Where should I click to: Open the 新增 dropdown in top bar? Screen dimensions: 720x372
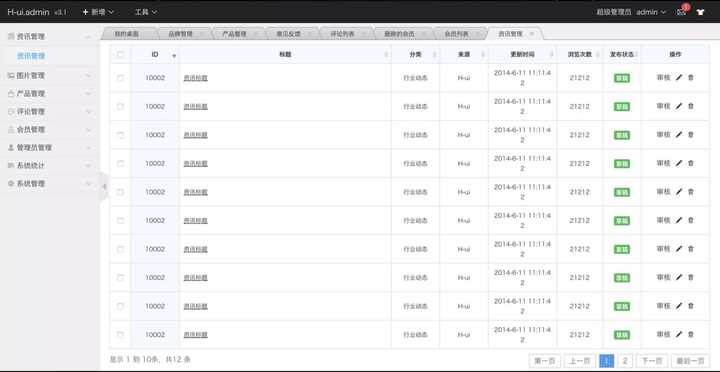pos(98,12)
